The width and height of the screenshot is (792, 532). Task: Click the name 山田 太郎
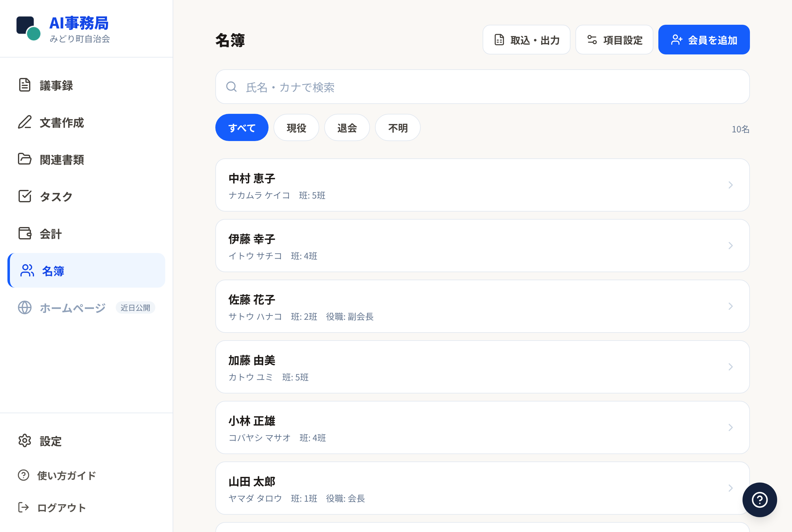pos(252,482)
